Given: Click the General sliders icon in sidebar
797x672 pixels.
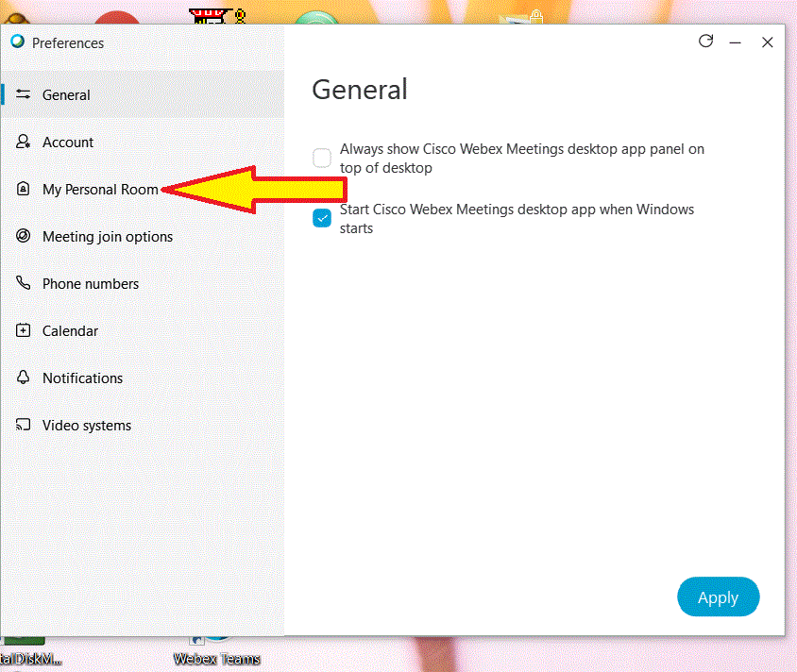Looking at the screenshot, I should pyautogui.click(x=23, y=94).
